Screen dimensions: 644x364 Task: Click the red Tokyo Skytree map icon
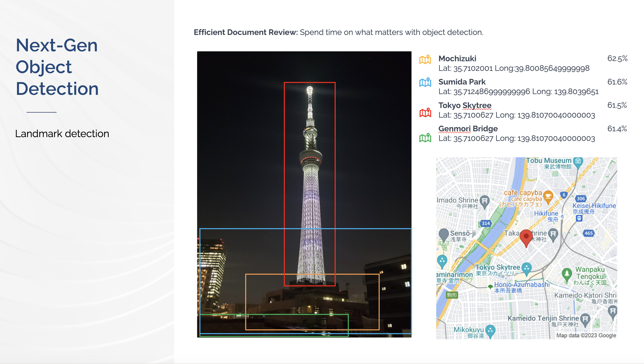[425, 113]
